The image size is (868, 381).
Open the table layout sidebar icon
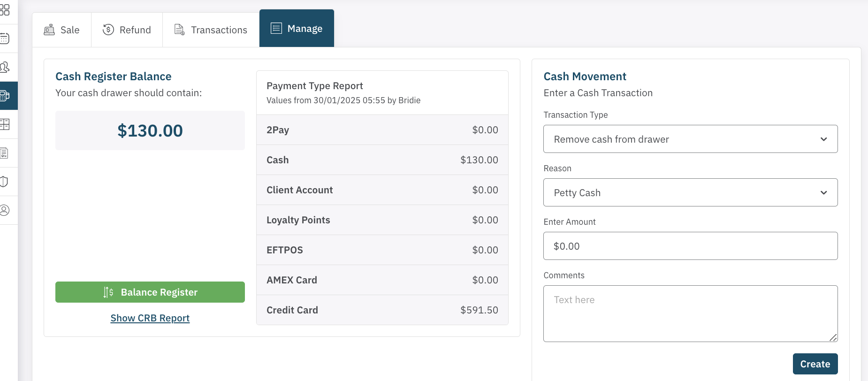[5, 124]
